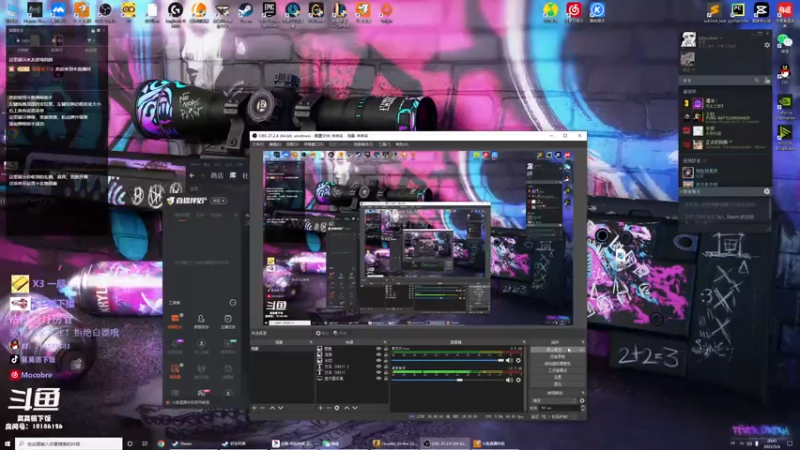Toggle visibility of Text (GDI+) source
Image resolution: width=800 pixels, height=450 pixels.
[379, 372]
